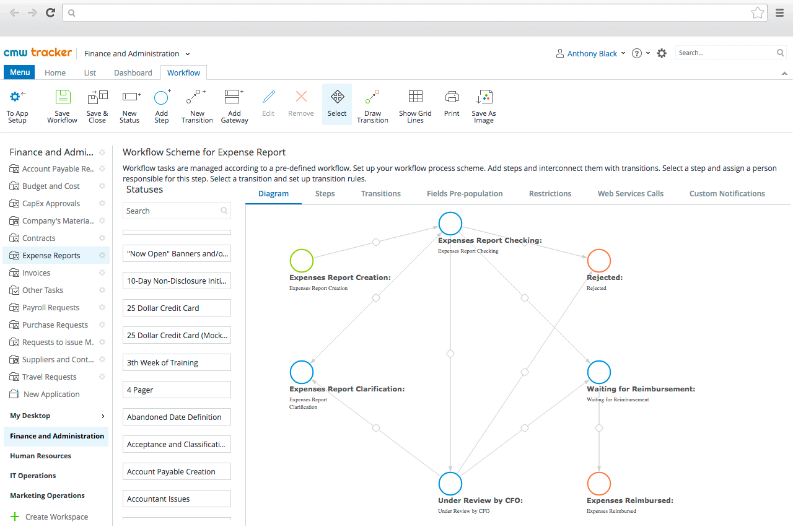Select the 4 Pager status
793x532 pixels.
(x=177, y=390)
